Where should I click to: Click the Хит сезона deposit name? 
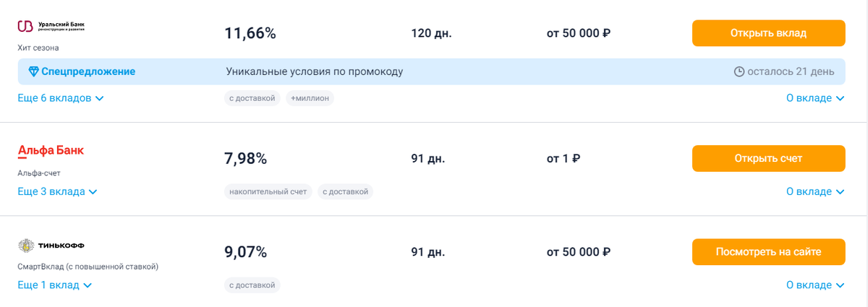point(38,48)
